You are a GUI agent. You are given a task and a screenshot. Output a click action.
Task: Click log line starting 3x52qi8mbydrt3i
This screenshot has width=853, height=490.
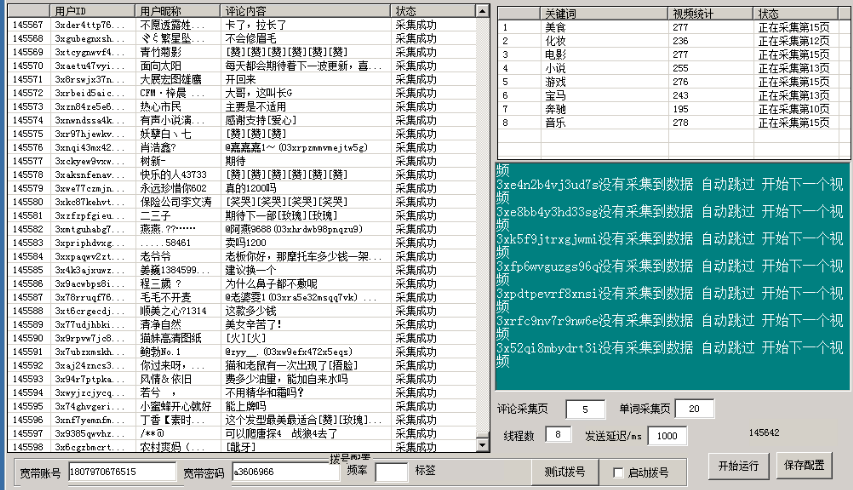coord(670,348)
